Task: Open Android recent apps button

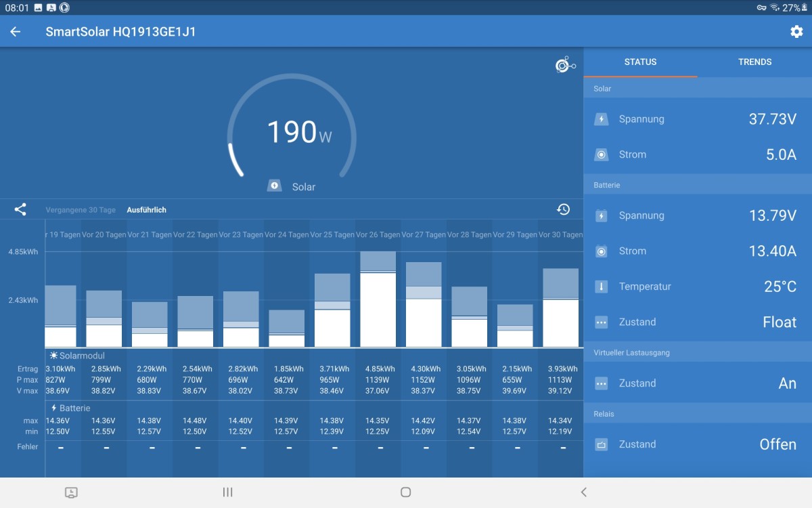Action: (228, 492)
